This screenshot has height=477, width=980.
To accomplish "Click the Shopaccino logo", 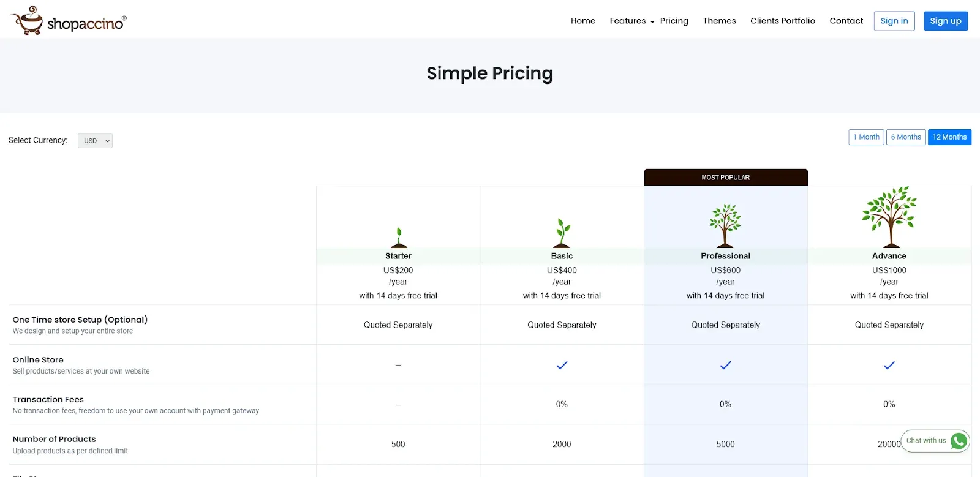I will pyautogui.click(x=68, y=21).
